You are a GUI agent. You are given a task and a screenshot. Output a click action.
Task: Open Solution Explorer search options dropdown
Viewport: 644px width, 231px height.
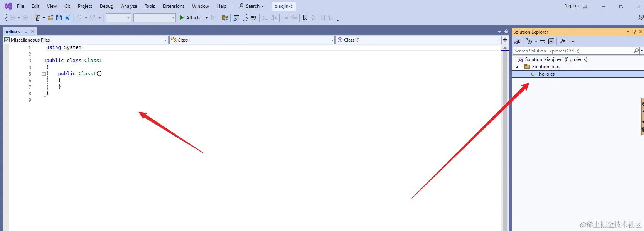point(642,51)
